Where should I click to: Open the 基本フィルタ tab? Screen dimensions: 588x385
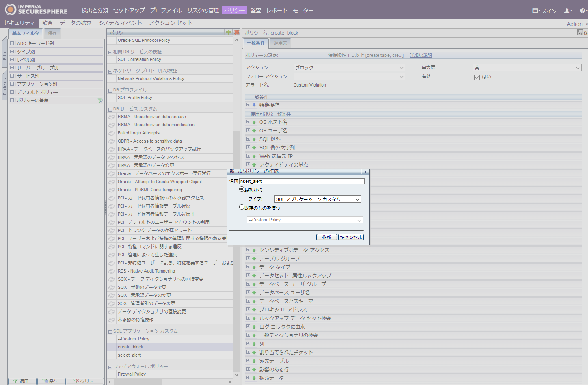coord(26,33)
